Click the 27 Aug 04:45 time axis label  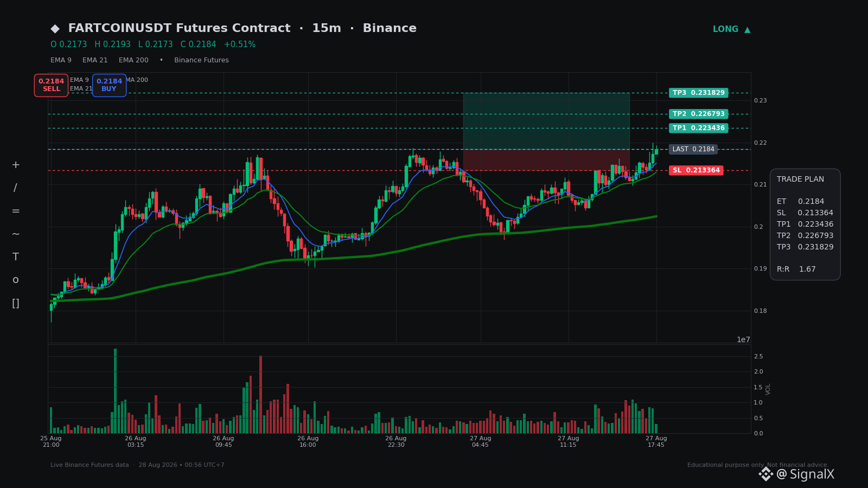481,442
